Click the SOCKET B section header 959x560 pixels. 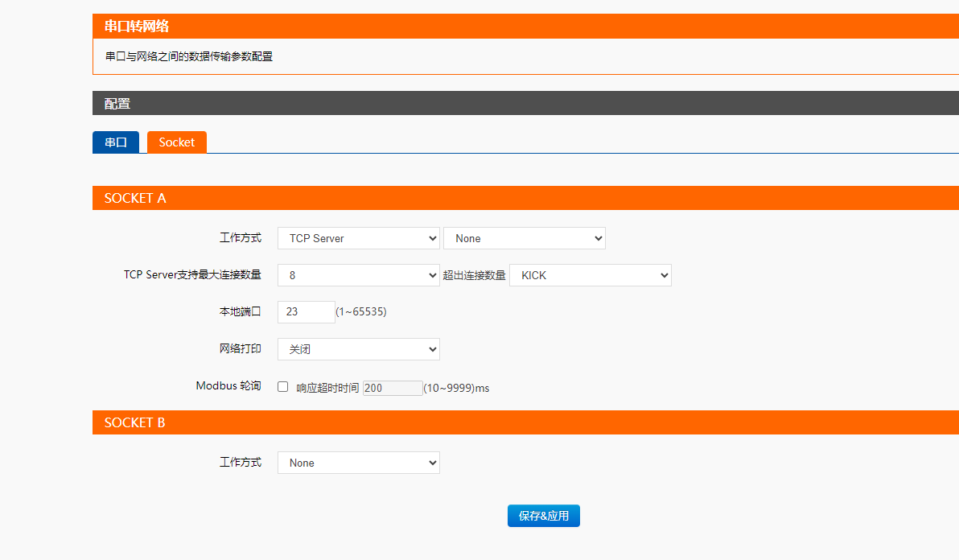[x=135, y=422]
